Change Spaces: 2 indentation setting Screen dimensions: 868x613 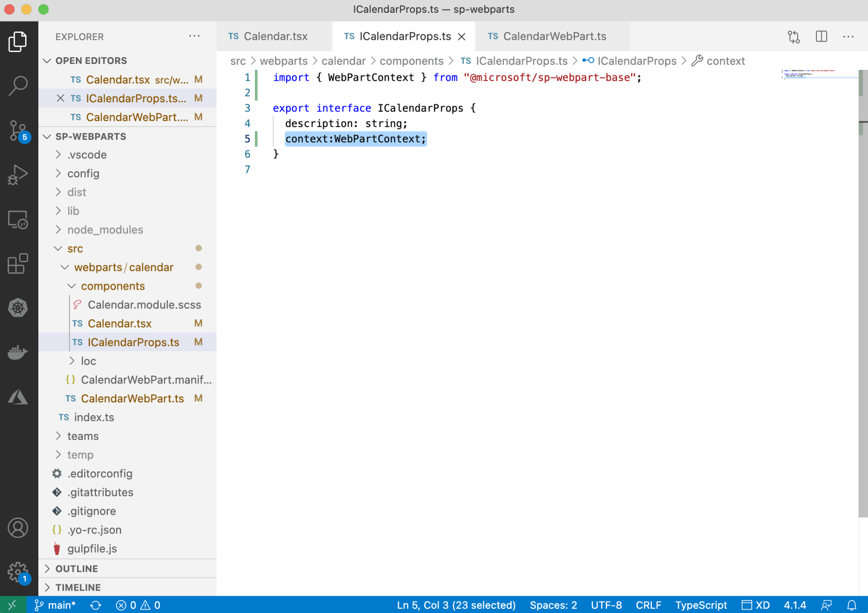(553, 605)
